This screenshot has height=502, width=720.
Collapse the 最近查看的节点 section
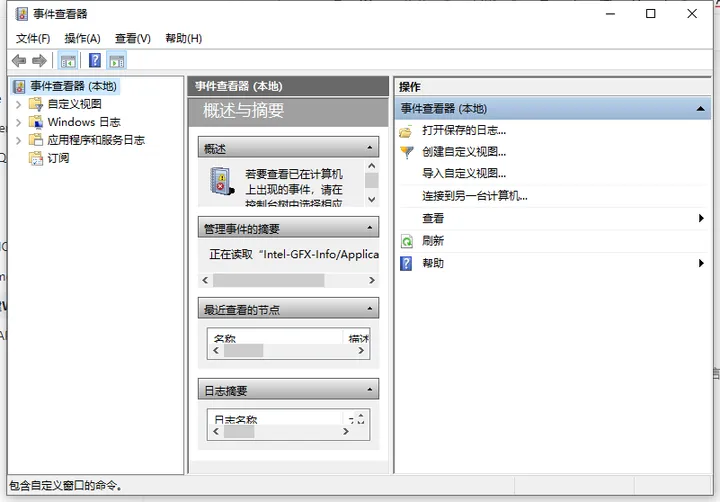370,309
